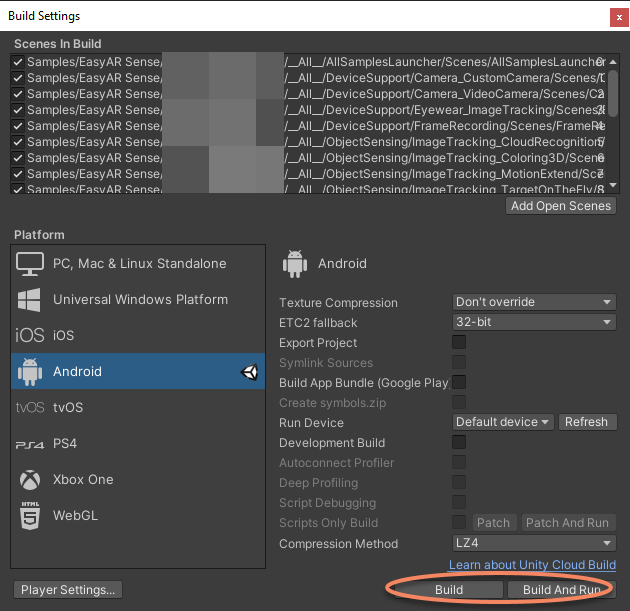Choose the WebGL HTML5 icon
This screenshot has height=611, width=630.
click(x=30, y=516)
